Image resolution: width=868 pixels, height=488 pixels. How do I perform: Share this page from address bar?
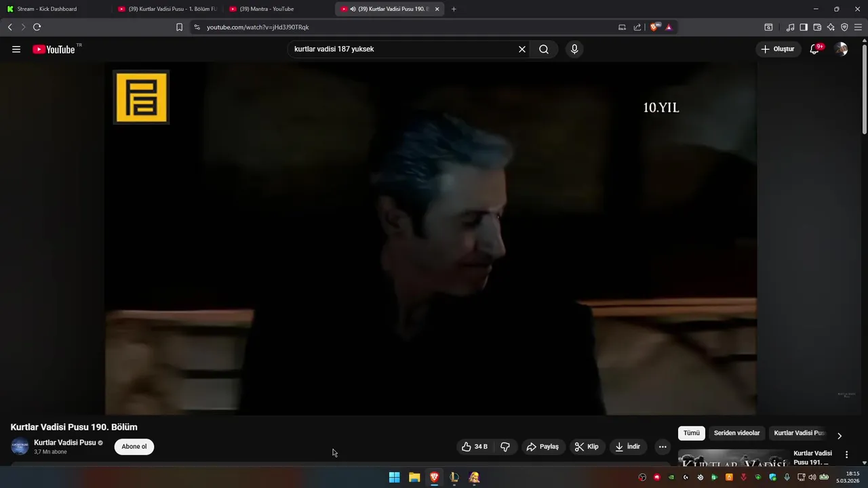[x=637, y=27]
